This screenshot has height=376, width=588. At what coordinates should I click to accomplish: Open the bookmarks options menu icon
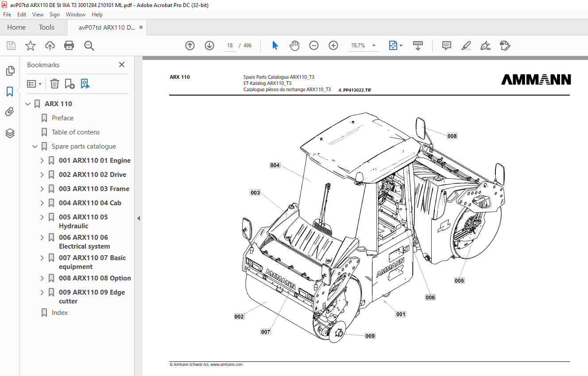click(x=34, y=84)
